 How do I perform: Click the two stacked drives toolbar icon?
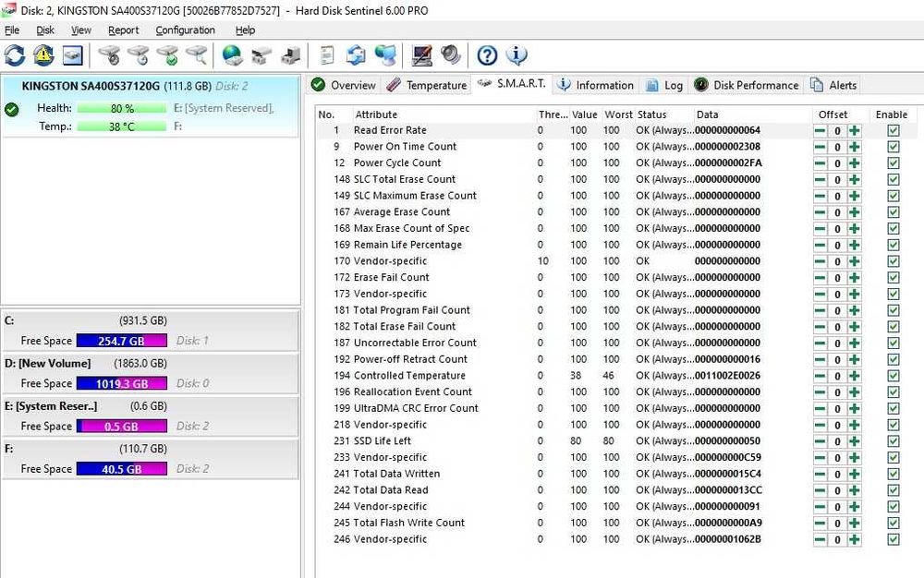(x=261, y=56)
